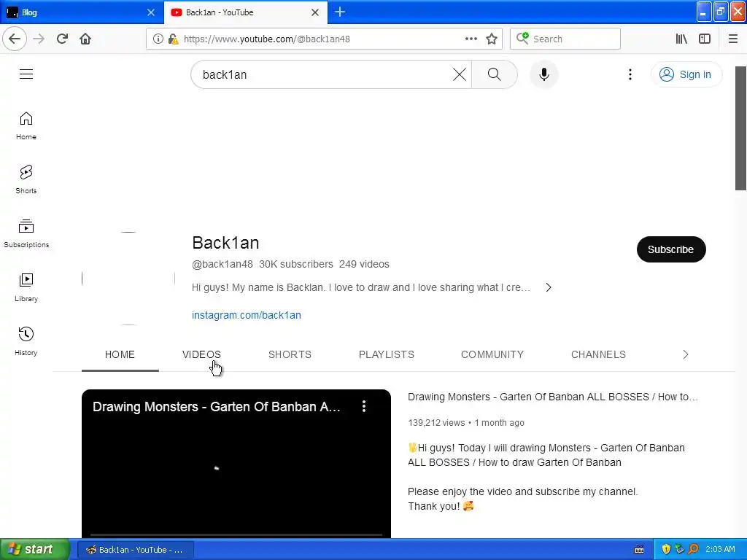Click the @back1an48 channel handle
747x560 pixels.
(x=222, y=264)
